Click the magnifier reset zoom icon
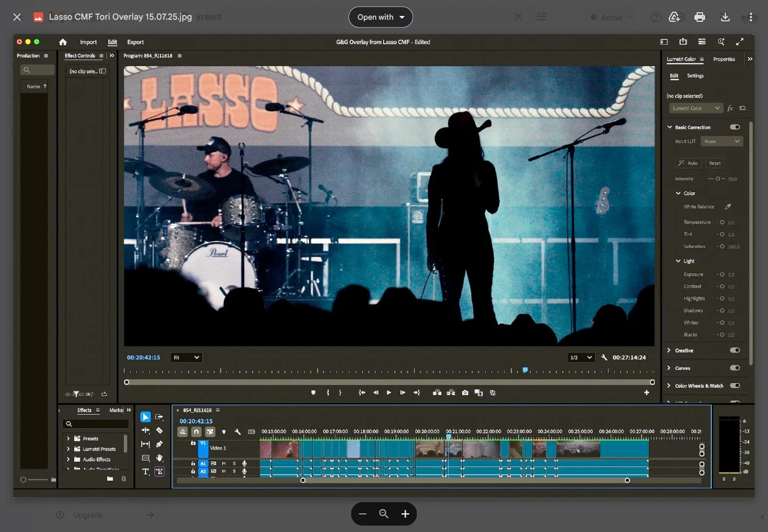This screenshot has width=768, height=532. point(384,514)
